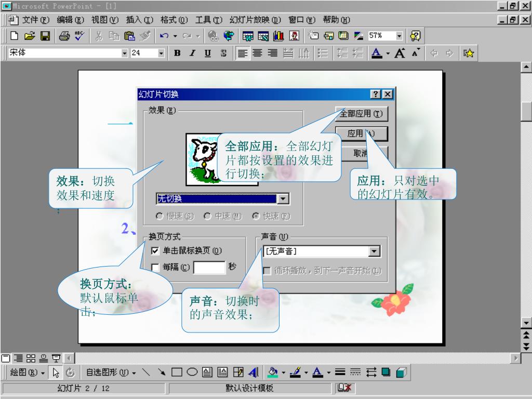This screenshot has width=532, height=399.
Task: Click the Animation Effects star icon
Action: (x=469, y=53)
